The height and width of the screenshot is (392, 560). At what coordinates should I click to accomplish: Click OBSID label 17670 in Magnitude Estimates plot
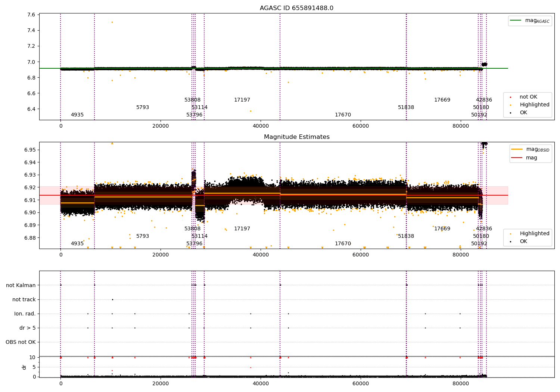(343, 244)
